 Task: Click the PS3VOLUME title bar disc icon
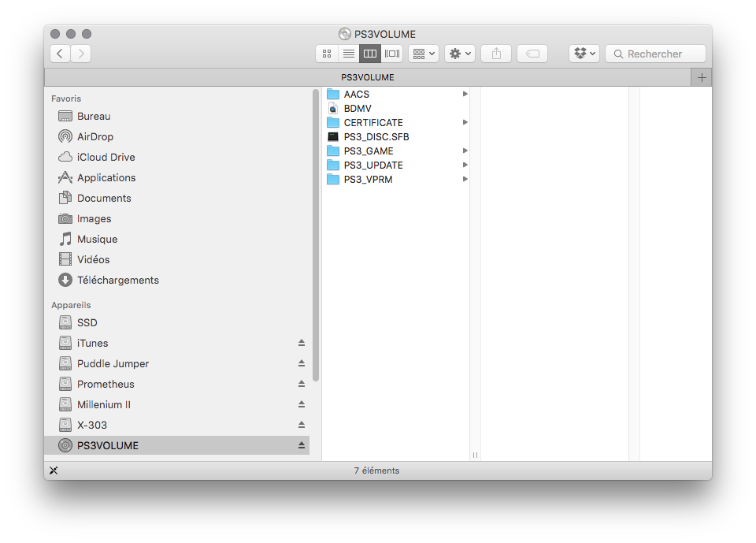(345, 34)
